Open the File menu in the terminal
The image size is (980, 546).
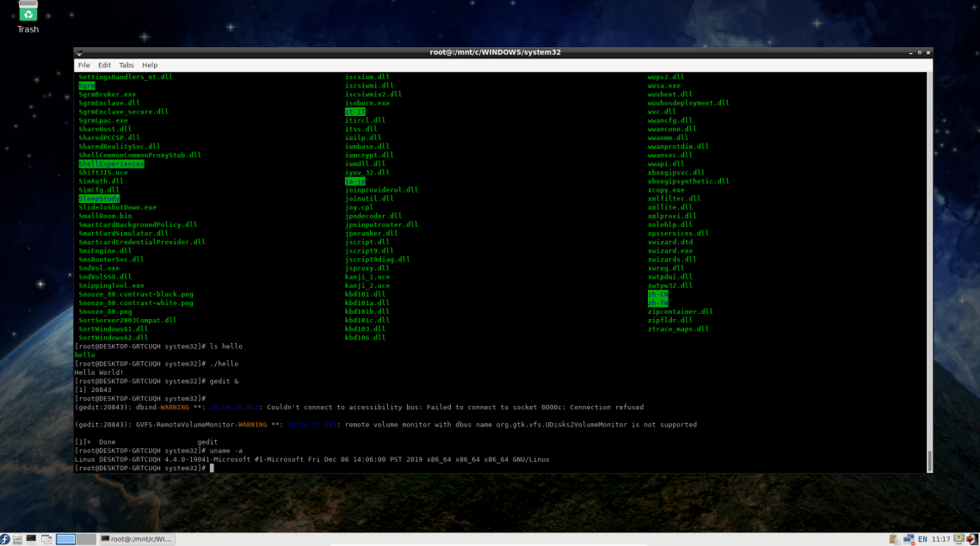(x=83, y=64)
